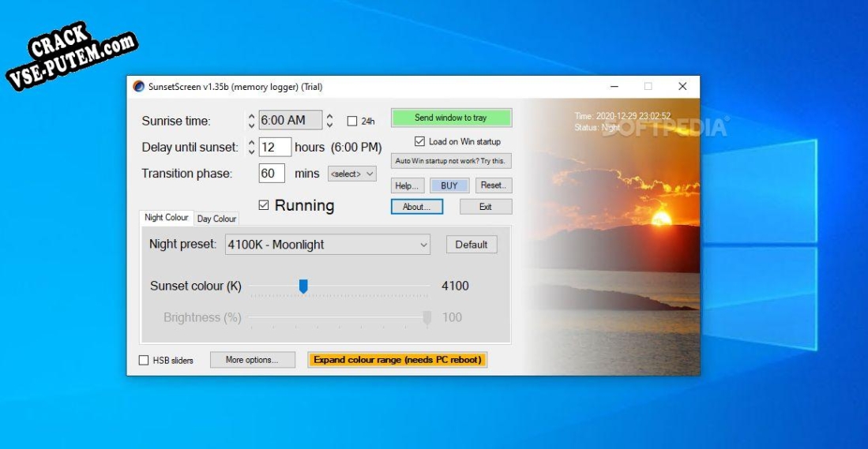Screen dimensions: 868x449
Task: Click the SunsetScreen app icon in title bar
Action: 139,87
